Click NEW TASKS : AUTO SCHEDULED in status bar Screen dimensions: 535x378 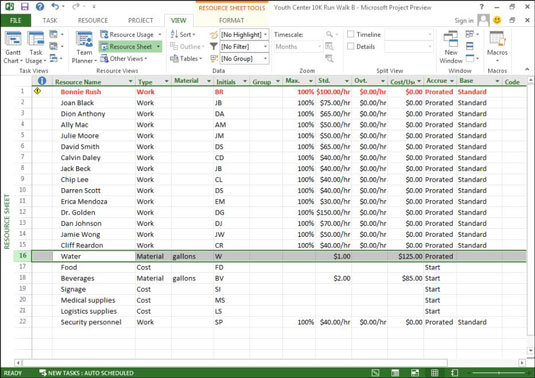click(87, 373)
